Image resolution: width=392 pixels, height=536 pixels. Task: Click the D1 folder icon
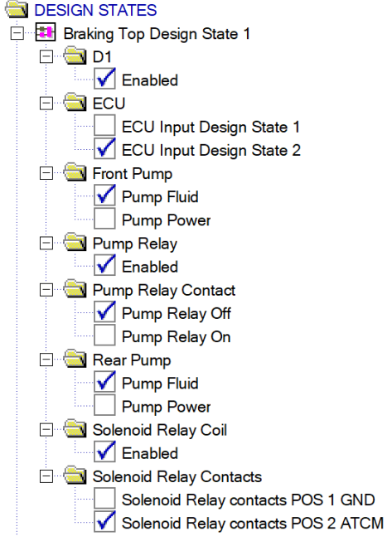click(75, 56)
